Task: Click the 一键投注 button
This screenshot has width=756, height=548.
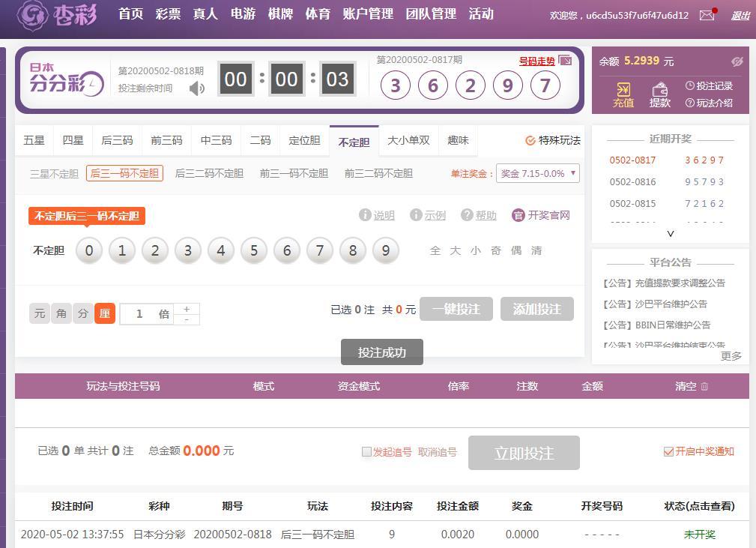Action: 456,309
